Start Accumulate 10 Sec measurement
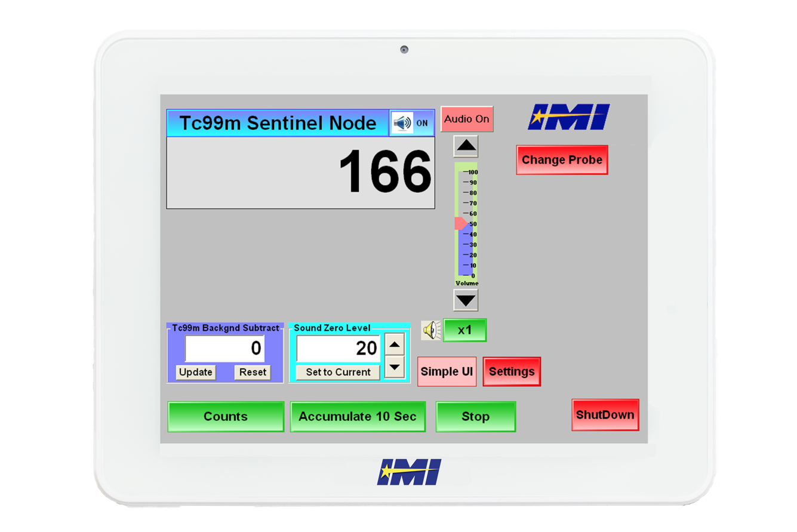797x532 pixels. [x=358, y=417]
